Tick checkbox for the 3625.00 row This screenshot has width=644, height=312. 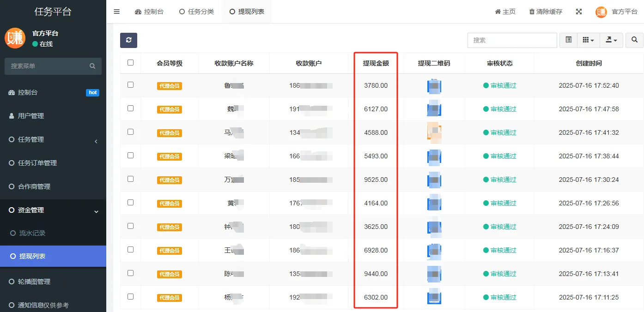pos(130,226)
